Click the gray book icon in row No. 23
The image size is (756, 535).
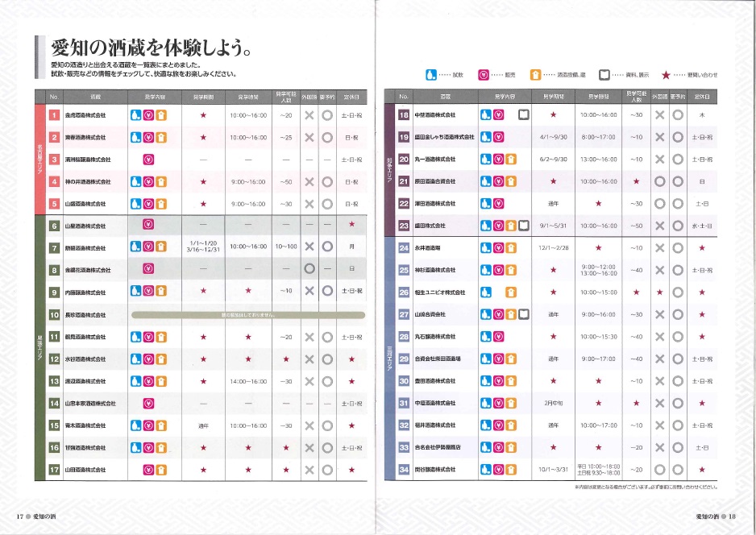(x=524, y=226)
